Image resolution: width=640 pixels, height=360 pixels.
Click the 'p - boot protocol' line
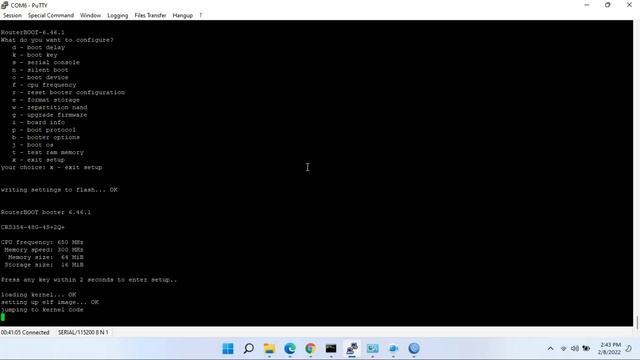pos(44,130)
